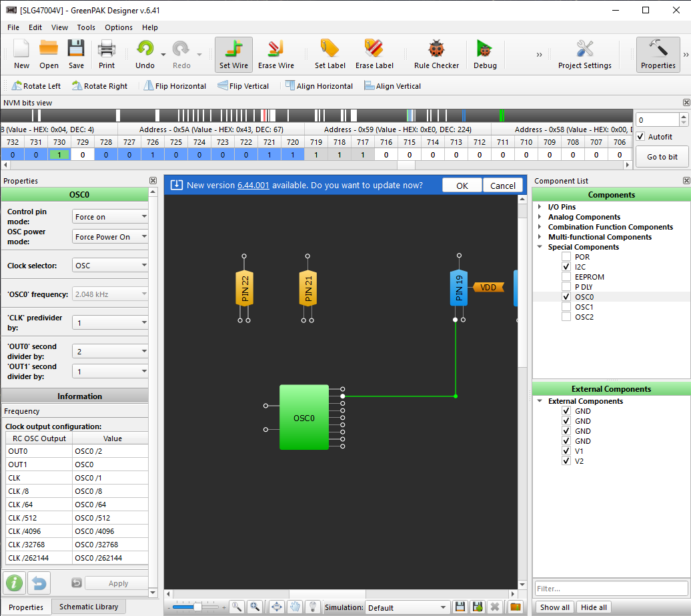Open Project Settings
691x616 pixels.
click(x=584, y=54)
